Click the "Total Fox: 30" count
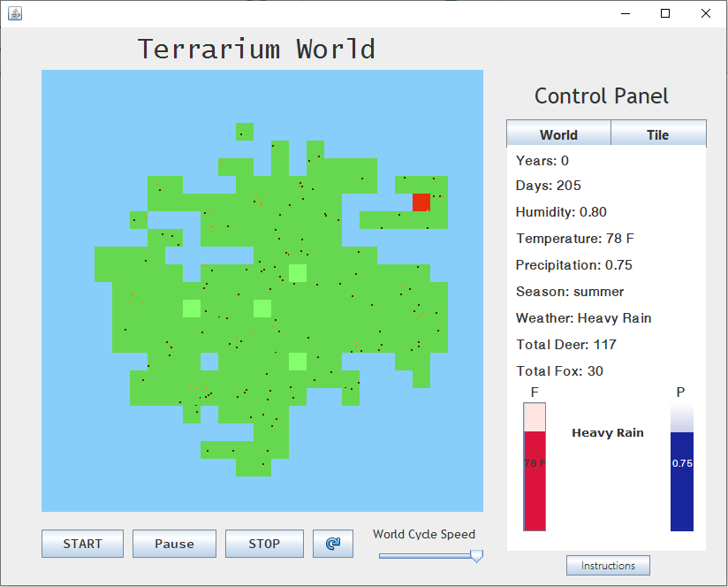Viewport: 728px width, 587px height. 559,371
